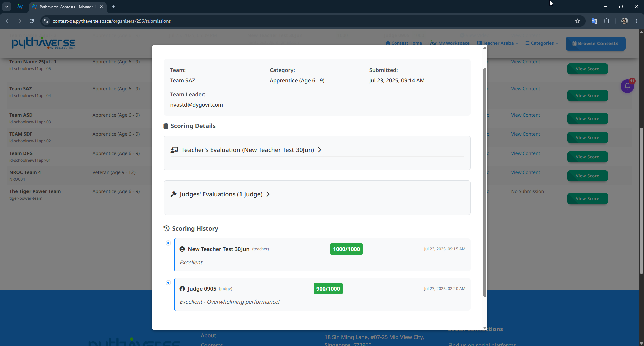This screenshot has height=346, width=644.
Task: Click New Teacher Test 30Jun user icon
Action: tap(182, 249)
